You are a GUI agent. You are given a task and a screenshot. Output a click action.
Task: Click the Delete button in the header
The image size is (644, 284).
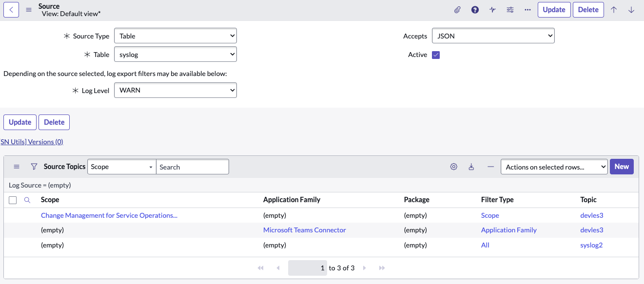[x=588, y=10]
